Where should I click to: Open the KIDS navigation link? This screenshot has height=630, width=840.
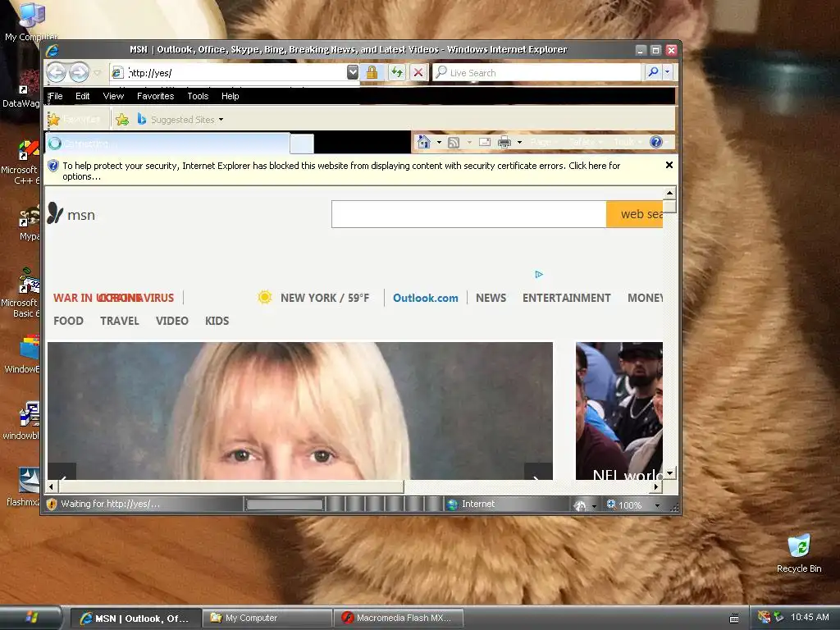point(217,321)
